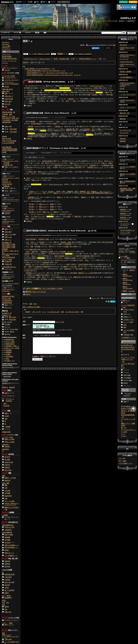Open the TRPG category link

(x=35, y=304)
